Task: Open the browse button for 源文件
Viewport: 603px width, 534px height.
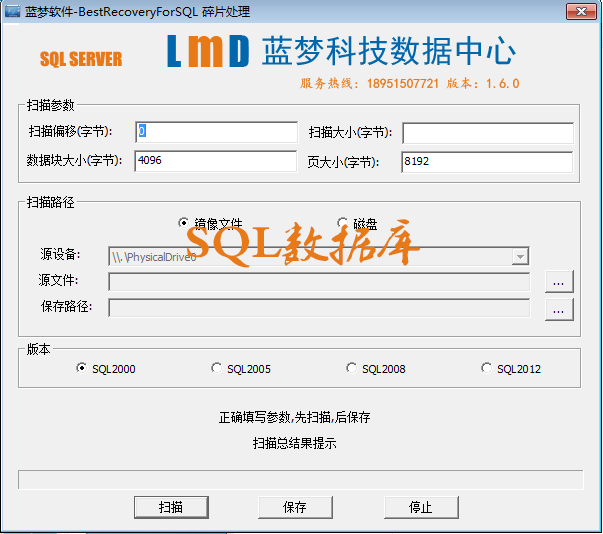Action: pyautogui.click(x=558, y=282)
